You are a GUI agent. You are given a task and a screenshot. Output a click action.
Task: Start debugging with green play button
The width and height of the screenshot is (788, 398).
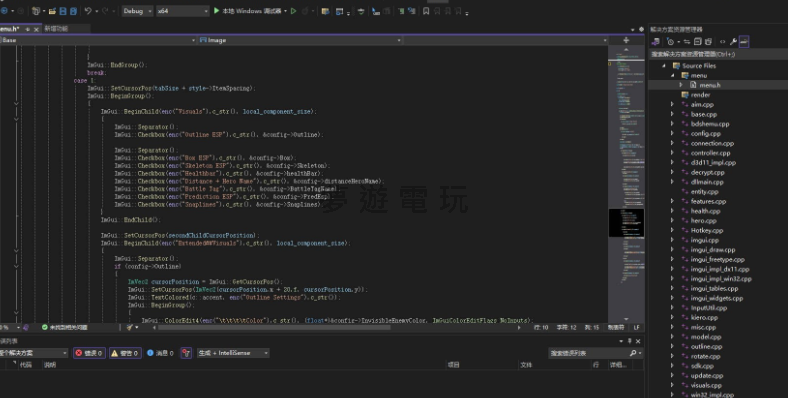click(217, 11)
